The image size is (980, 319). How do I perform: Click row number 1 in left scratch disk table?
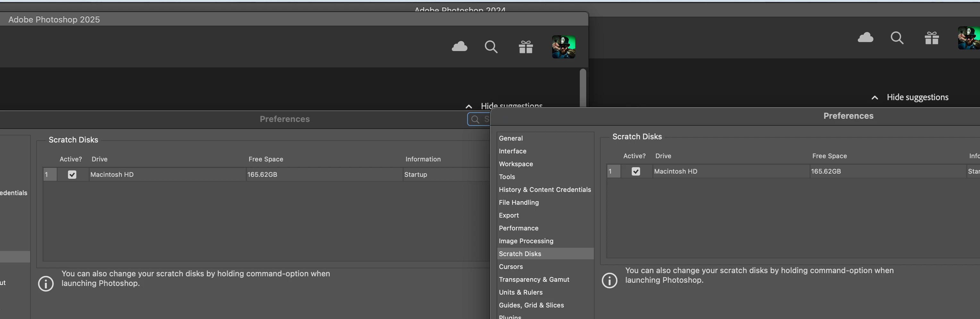(x=50, y=174)
